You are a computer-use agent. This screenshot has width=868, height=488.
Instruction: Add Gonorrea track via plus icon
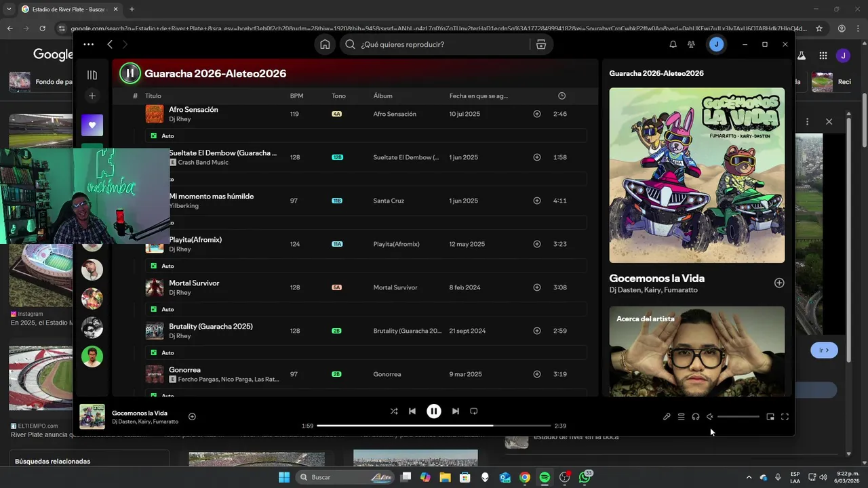(537, 374)
